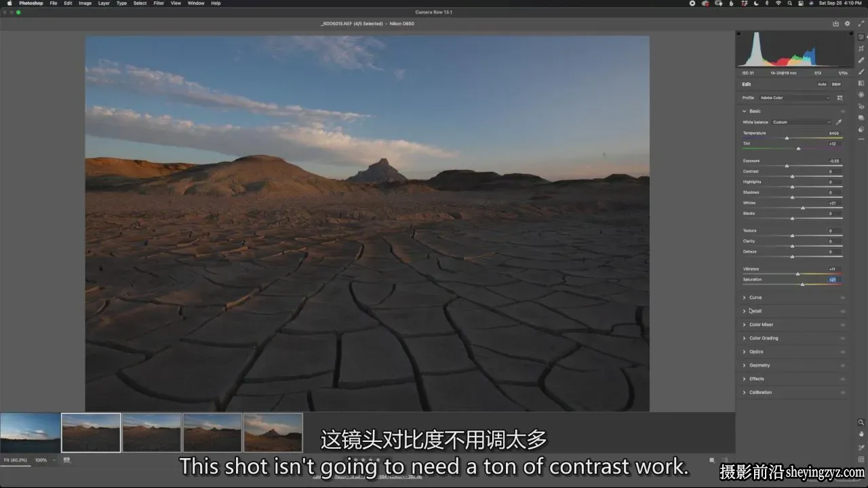This screenshot has height=488, width=868.
Task: Select the Adjustment Brush tool
Action: click(861, 71)
